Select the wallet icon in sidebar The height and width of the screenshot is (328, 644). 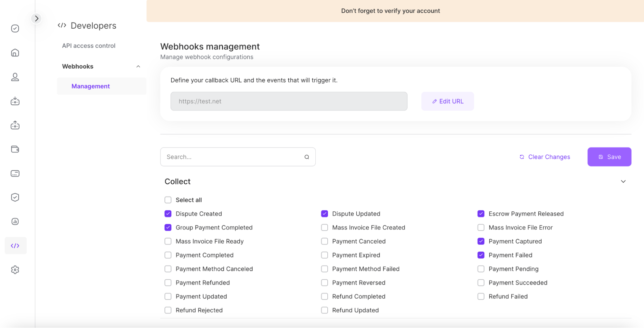[x=15, y=149]
